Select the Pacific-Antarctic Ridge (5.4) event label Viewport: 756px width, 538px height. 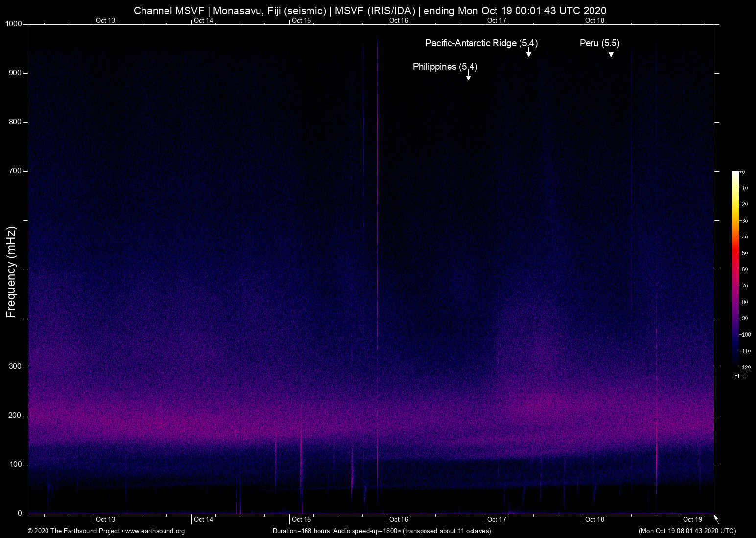(x=481, y=43)
